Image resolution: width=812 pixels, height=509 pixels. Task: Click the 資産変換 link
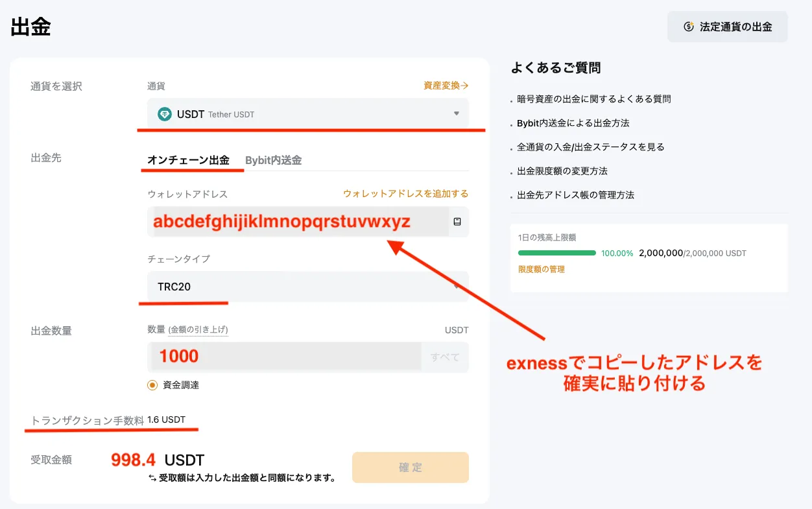pos(446,86)
